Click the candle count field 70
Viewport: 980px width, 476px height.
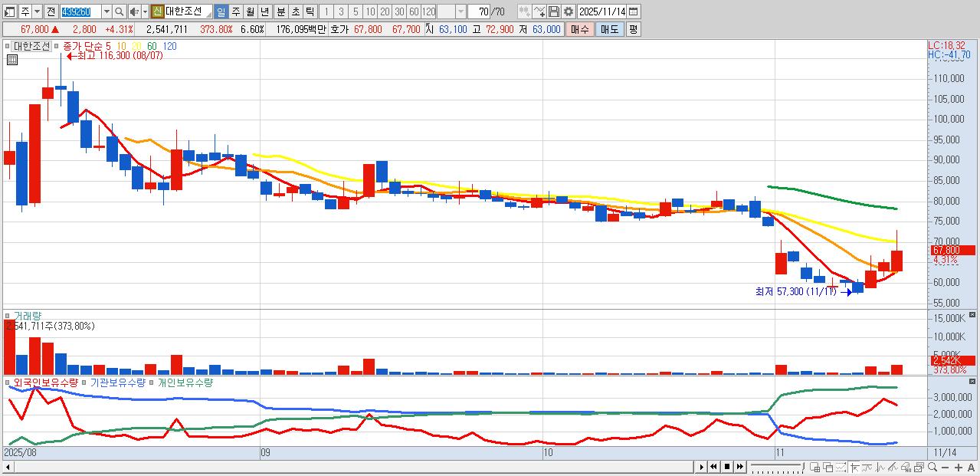pyautogui.click(x=479, y=11)
